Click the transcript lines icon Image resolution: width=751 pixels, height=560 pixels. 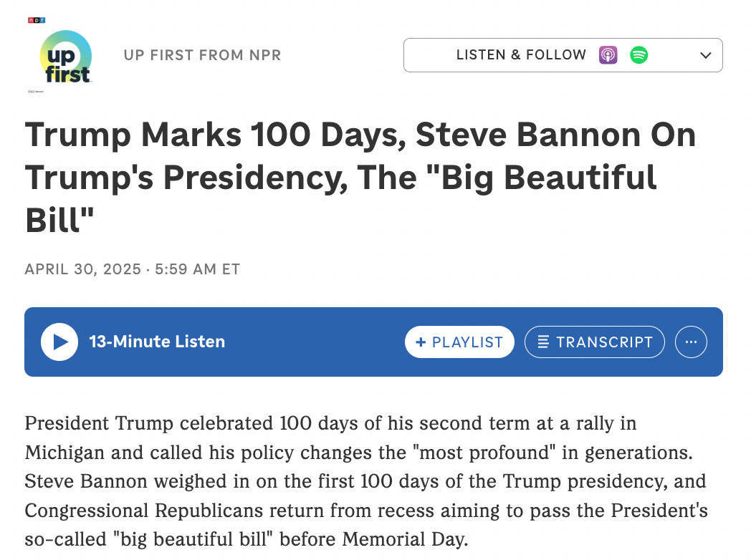click(x=543, y=342)
